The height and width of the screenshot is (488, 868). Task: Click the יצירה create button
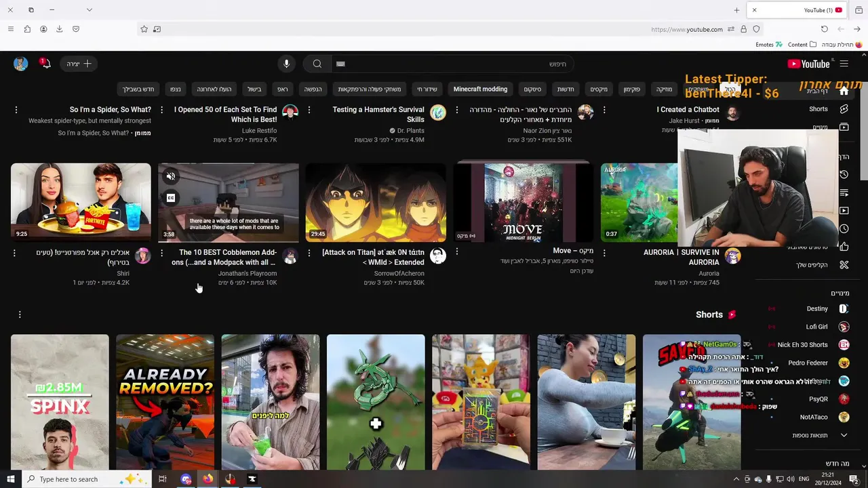79,64
